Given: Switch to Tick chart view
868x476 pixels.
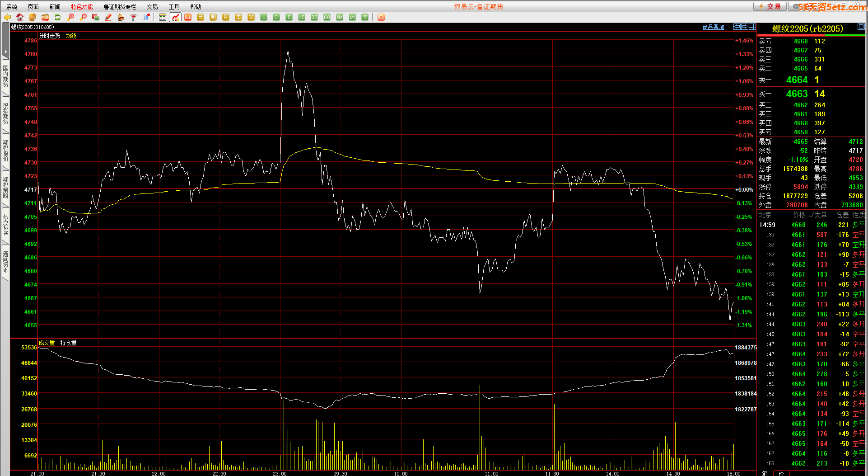Looking at the screenshot, I should click(188, 17).
